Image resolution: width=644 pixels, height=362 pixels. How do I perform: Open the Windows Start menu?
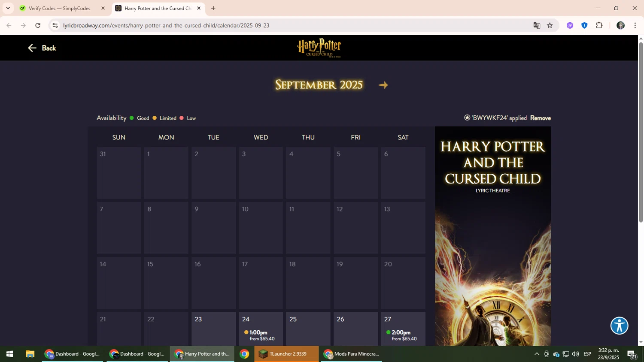click(x=9, y=354)
